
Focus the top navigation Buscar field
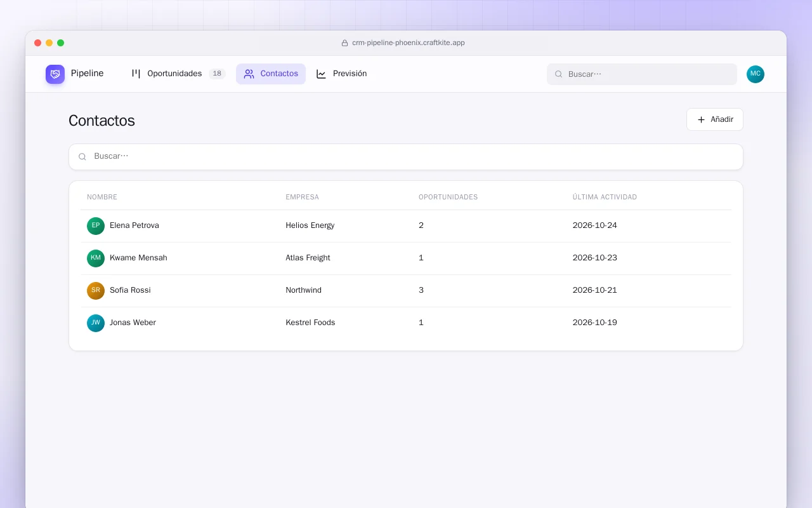point(642,74)
